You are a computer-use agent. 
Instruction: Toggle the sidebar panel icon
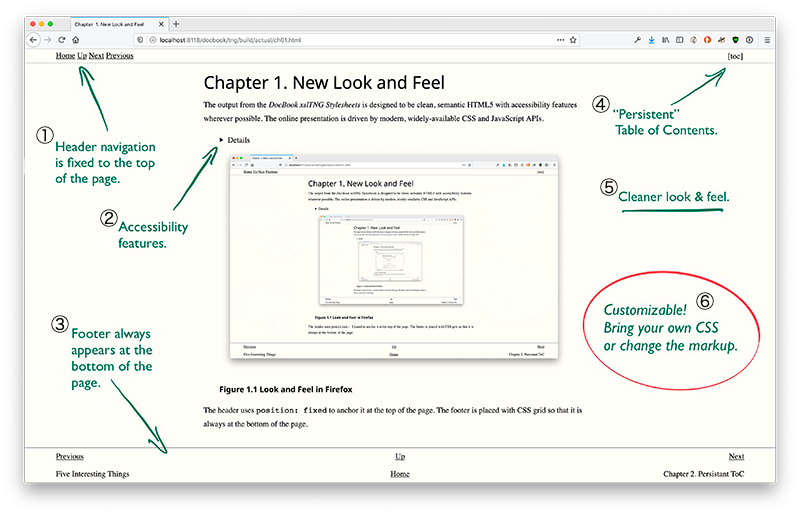pos(680,40)
